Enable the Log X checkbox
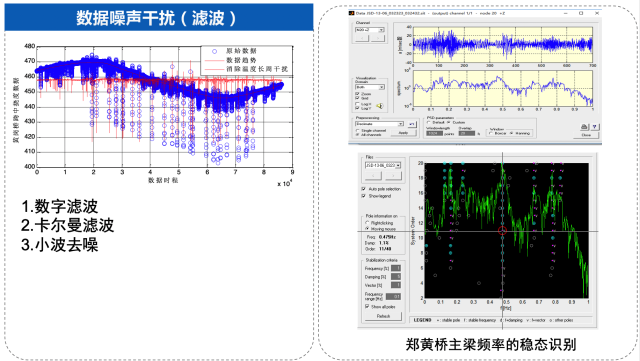This screenshot has width=640, height=361. pyautogui.click(x=358, y=104)
